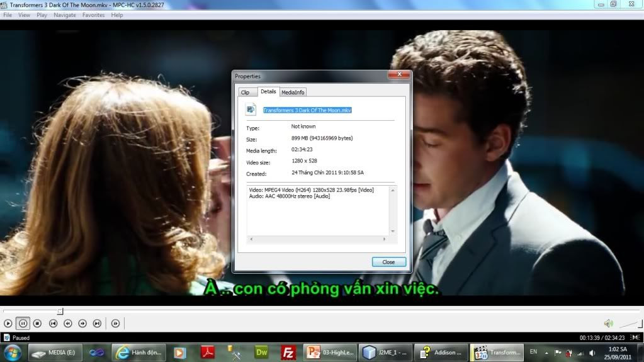Click the Action Center flag tray icon
The height and width of the screenshot is (362, 644).
(x=558, y=353)
